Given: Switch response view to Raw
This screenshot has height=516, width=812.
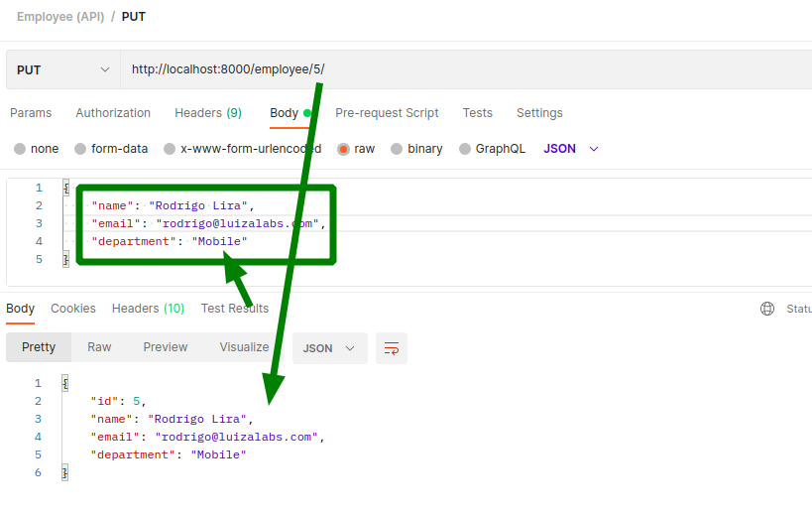Looking at the screenshot, I should tap(99, 347).
